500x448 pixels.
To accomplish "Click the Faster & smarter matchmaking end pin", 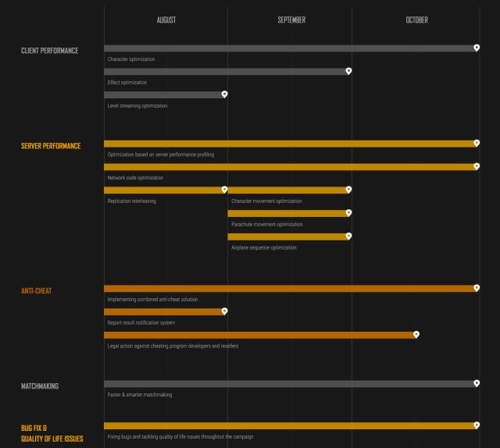I will 477,383.
